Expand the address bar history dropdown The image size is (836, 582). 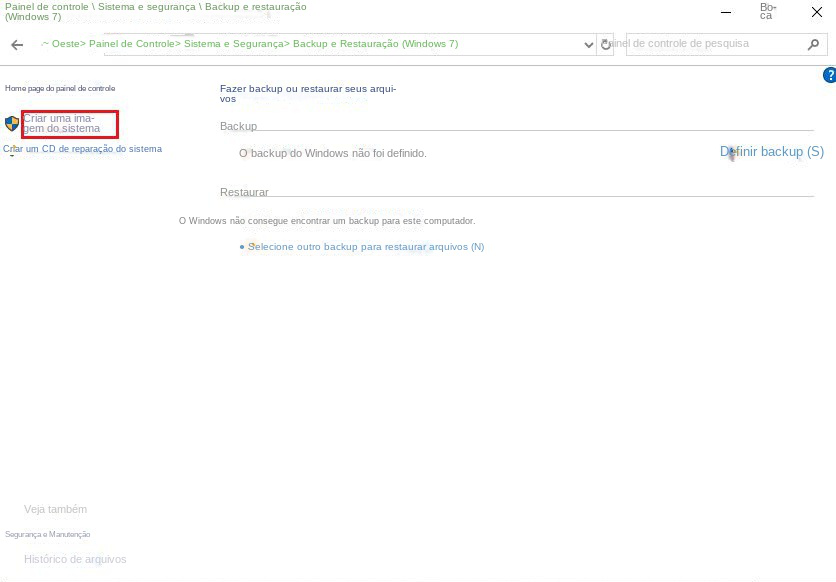coord(588,45)
